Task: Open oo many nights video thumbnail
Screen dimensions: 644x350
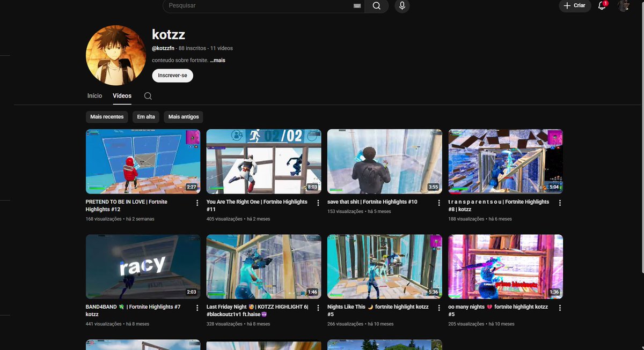Action: 506,266
